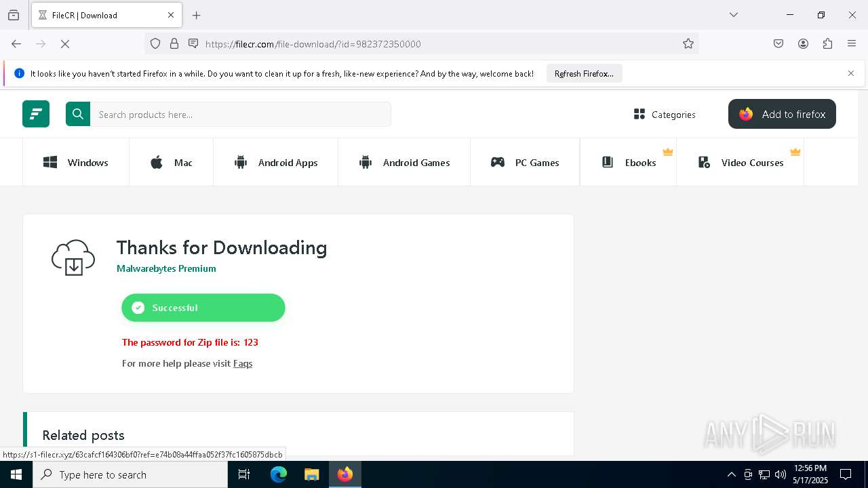
Task: Click the green search magnifier button
Action: point(78,114)
